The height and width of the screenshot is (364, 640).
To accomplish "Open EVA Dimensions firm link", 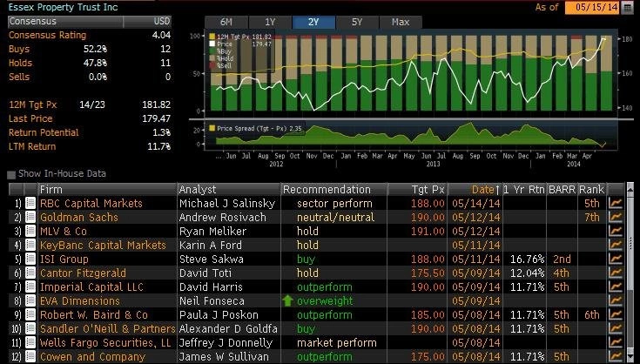I will pos(80,300).
